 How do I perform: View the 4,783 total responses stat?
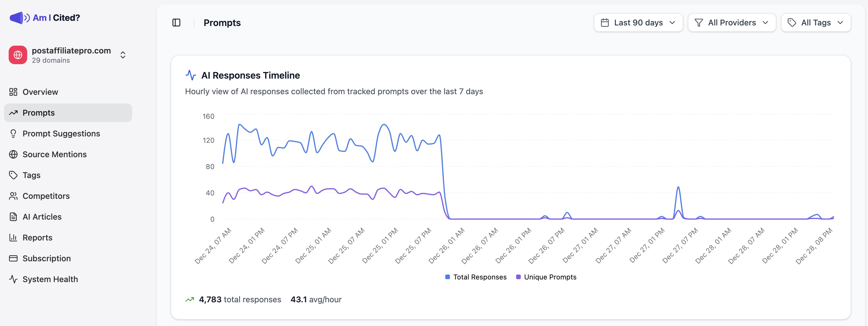click(x=240, y=299)
